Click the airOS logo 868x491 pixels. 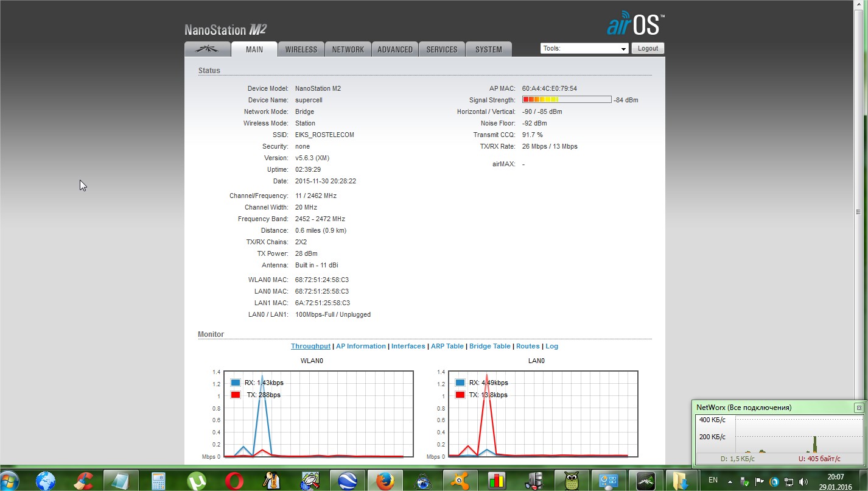[x=635, y=24]
